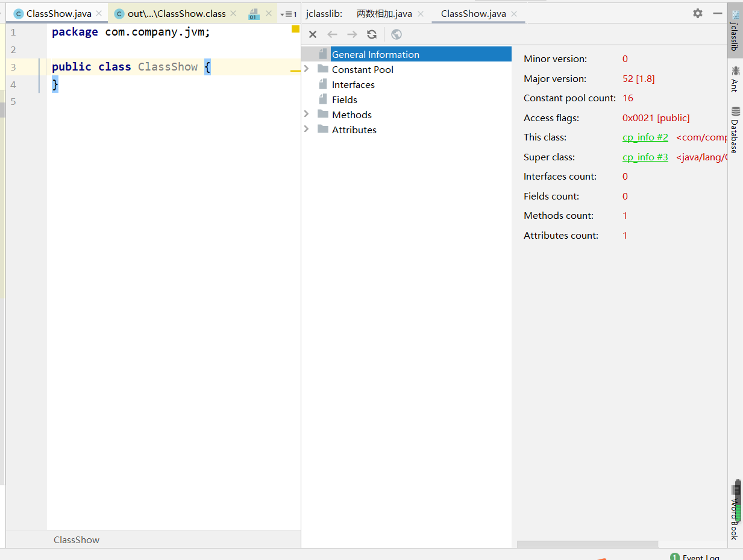Select Methods tree item

click(x=352, y=115)
